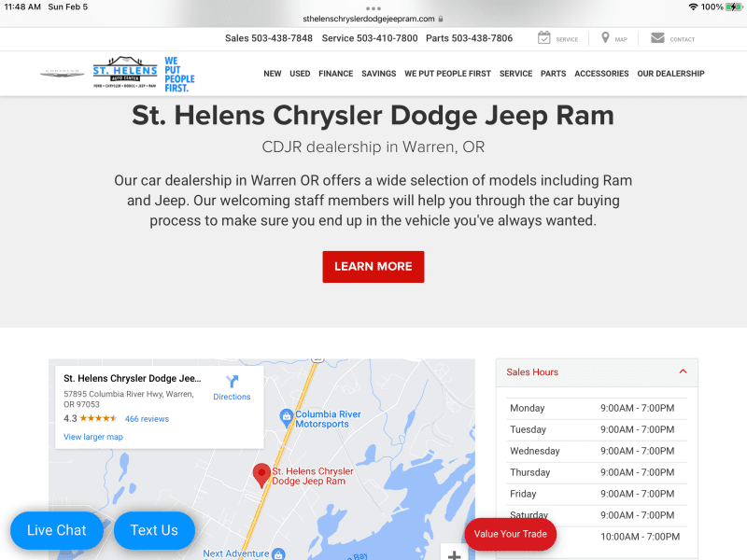Open the Schedule Service calendar icon
The height and width of the screenshot is (560, 747).
tap(543, 37)
